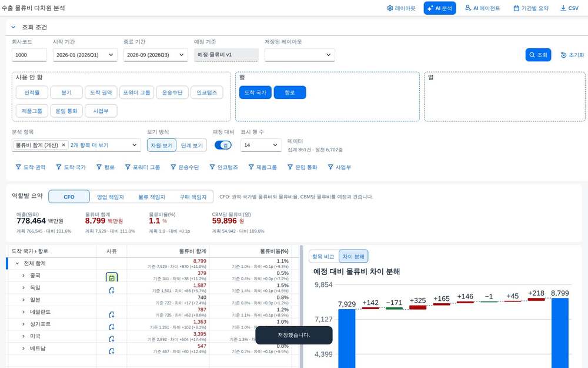
Task: Select the 차원 보기 view mode
Action: tap(162, 145)
